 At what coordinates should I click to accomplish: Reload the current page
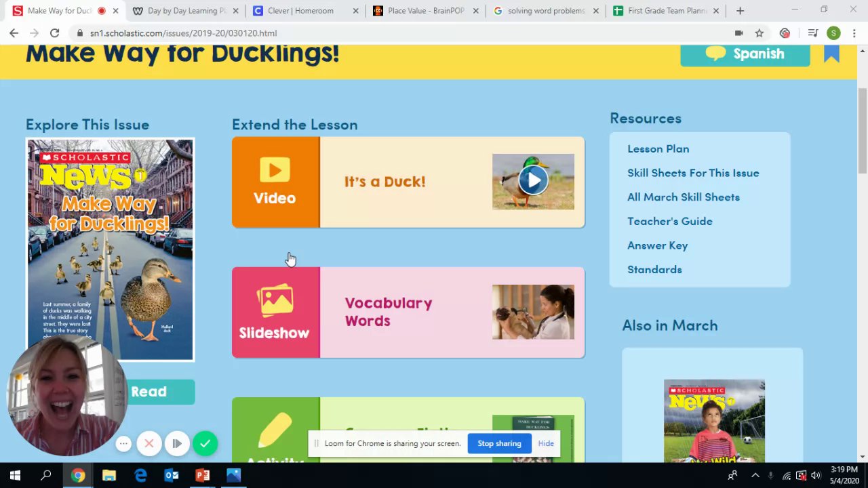[x=54, y=33]
